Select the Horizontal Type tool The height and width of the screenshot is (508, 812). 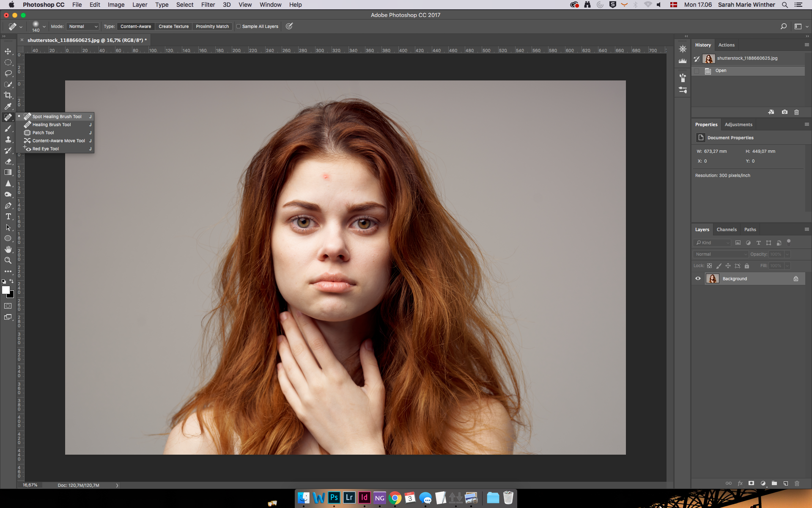click(8, 216)
